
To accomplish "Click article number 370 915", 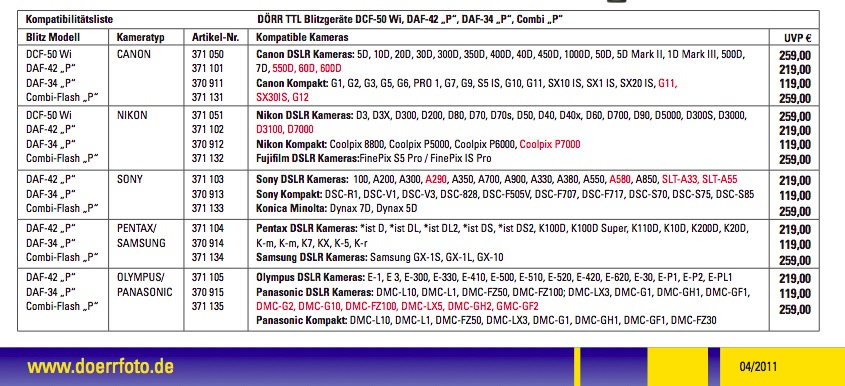I will (x=207, y=292).
